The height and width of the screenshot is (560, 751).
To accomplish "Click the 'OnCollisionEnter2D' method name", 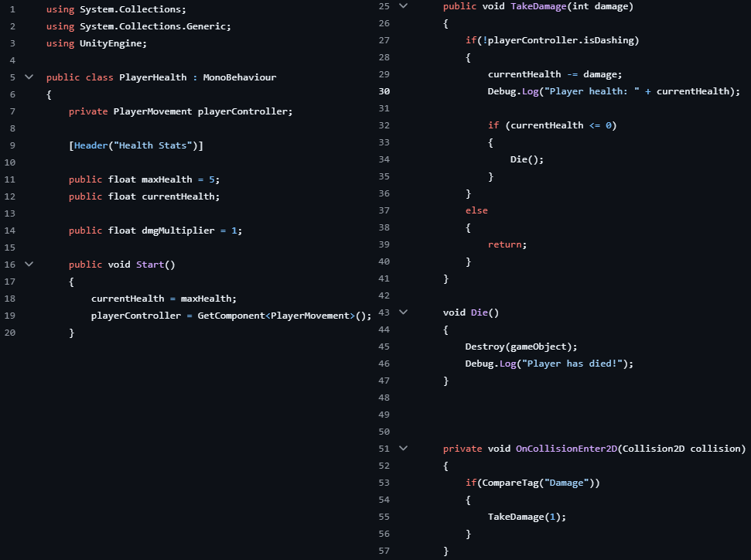I will click(x=566, y=449).
